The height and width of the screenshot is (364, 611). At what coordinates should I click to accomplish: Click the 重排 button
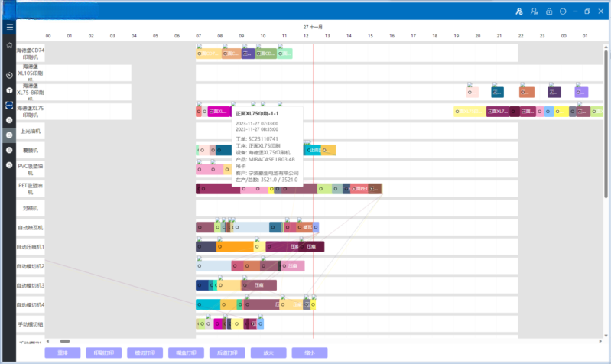(63, 353)
